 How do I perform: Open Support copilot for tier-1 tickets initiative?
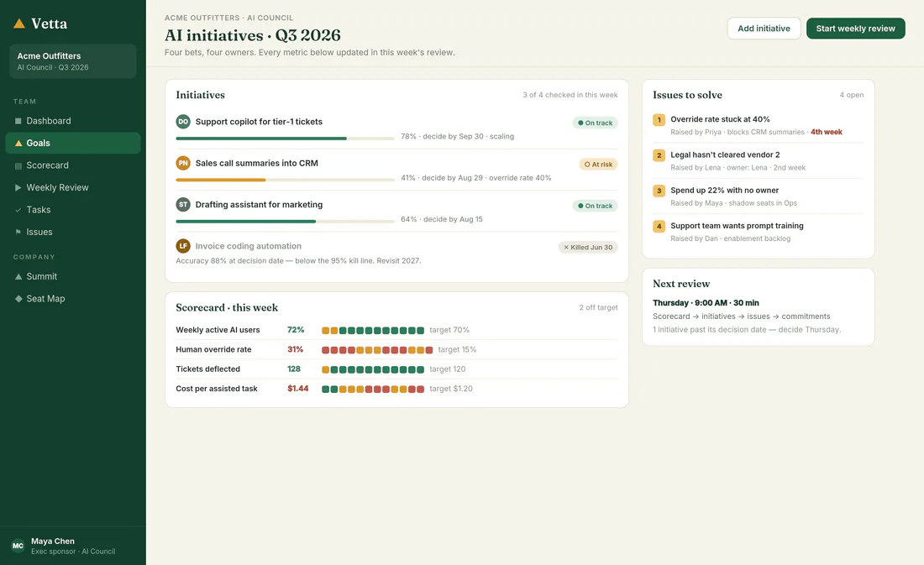pyautogui.click(x=259, y=122)
